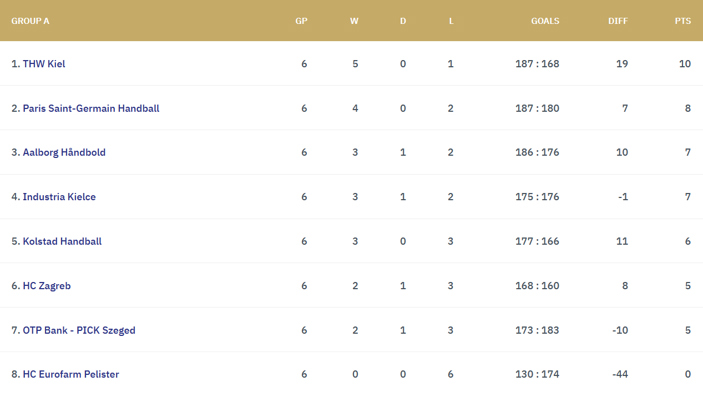This screenshot has width=703, height=395.
Task: Select OTP Bank - PICK Szeged link
Action: click(79, 330)
